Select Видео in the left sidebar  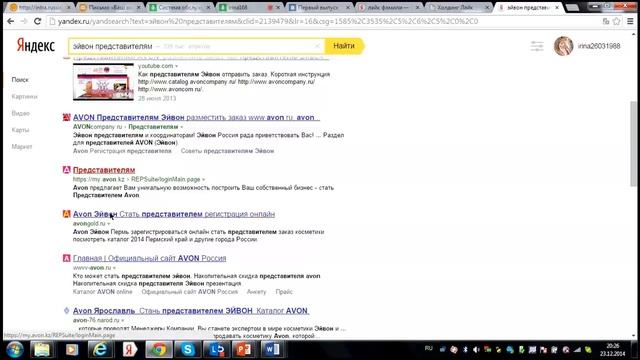click(x=20, y=113)
